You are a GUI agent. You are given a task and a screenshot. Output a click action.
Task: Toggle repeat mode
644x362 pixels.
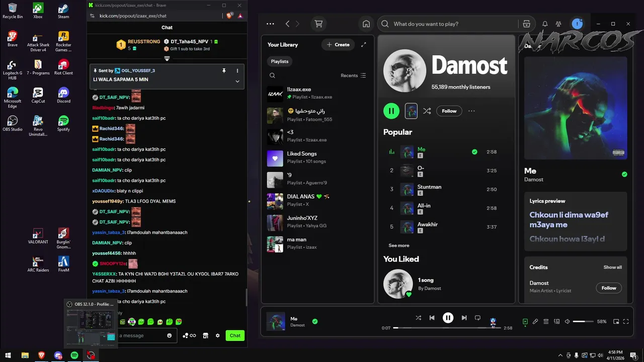[x=477, y=318]
